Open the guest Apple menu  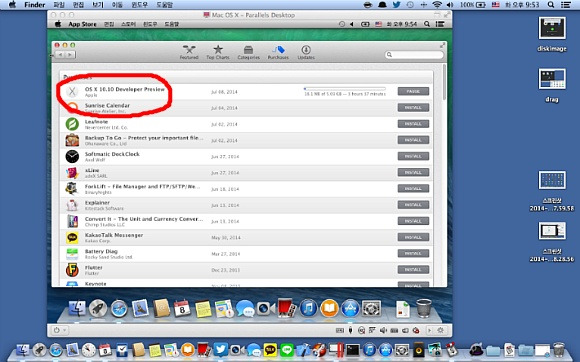pyautogui.click(x=58, y=24)
